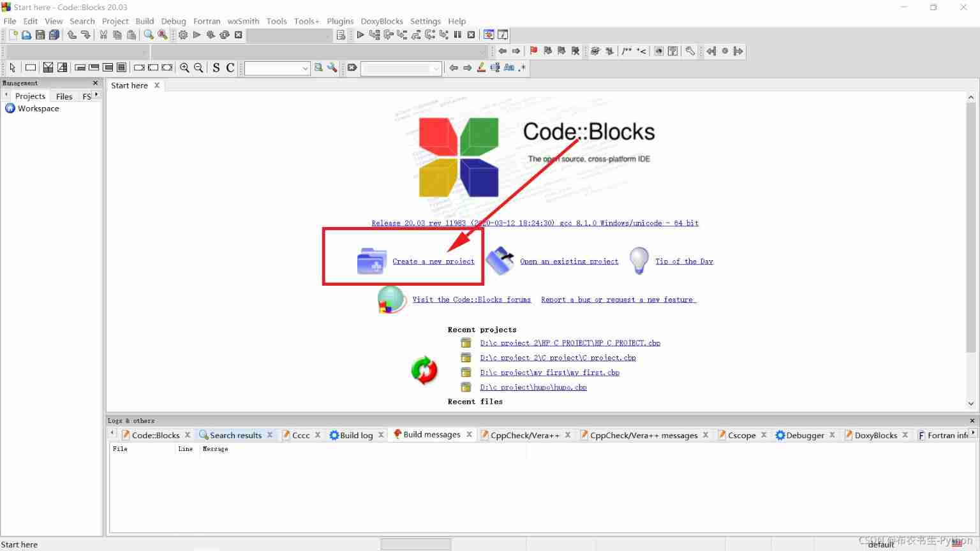980x551 pixels.
Task: Click the Find magnifier icon
Action: pyautogui.click(x=149, y=35)
